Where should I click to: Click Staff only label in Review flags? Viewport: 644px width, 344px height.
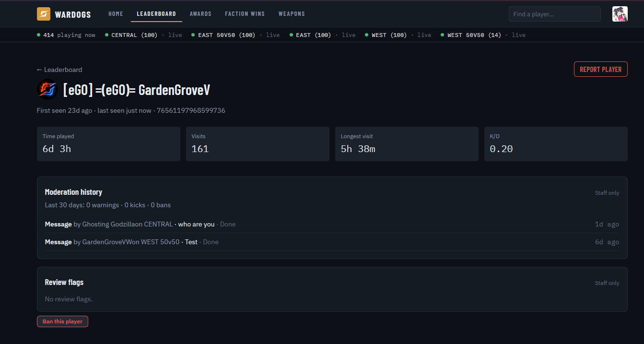click(x=607, y=283)
